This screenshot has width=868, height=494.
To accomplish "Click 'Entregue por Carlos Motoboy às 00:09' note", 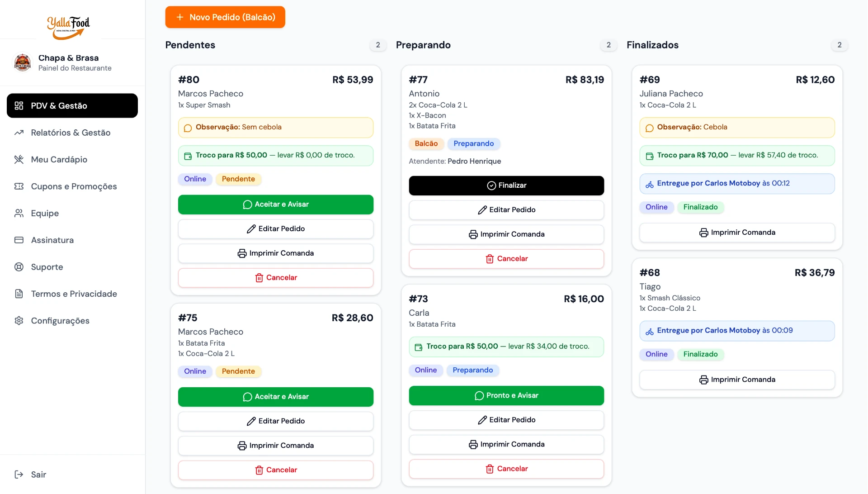I will coord(737,331).
